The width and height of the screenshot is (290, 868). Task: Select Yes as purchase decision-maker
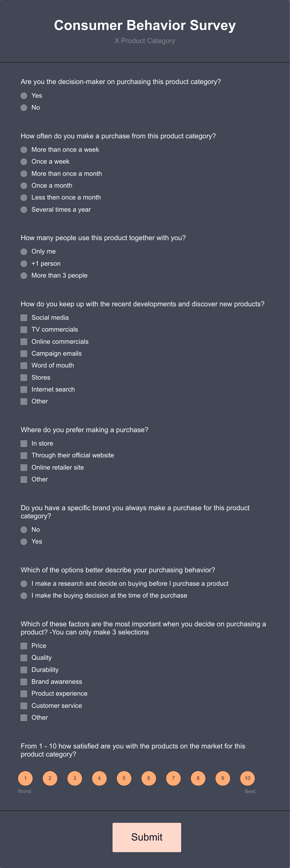click(x=24, y=96)
